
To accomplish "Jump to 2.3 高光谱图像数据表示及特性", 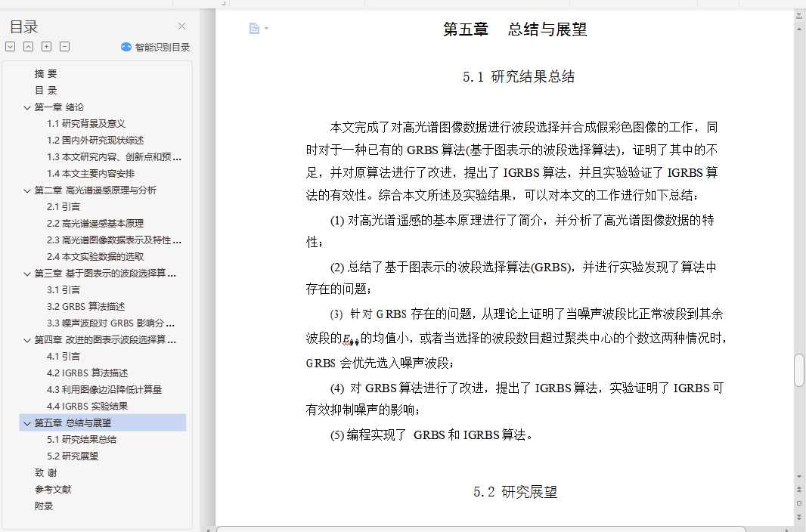I will 113,240.
